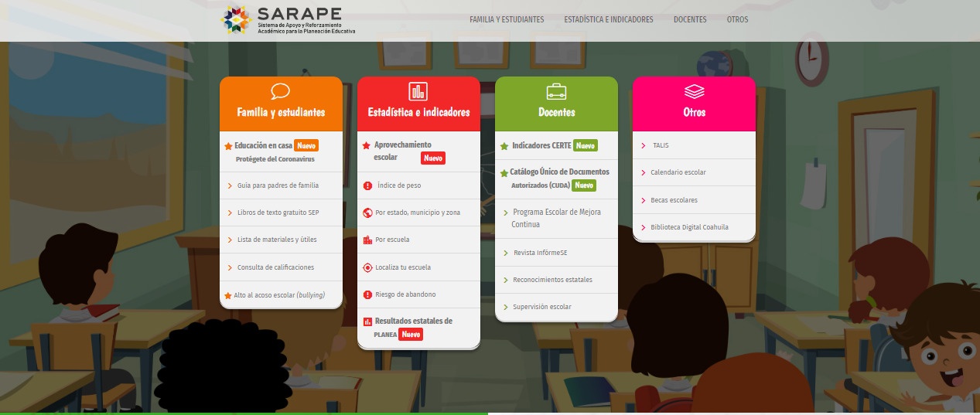
Task: Open the Familia y Estudiantes top menu
Action: (507, 19)
